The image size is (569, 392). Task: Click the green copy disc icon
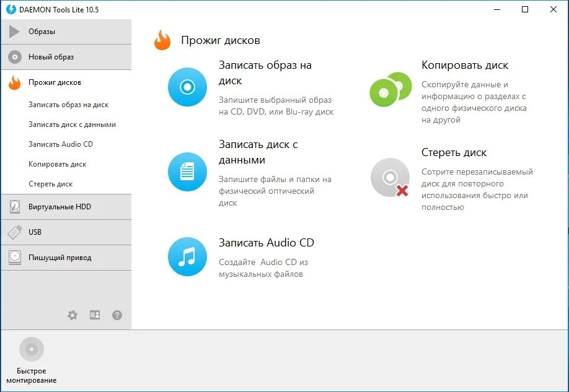pos(390,89)
